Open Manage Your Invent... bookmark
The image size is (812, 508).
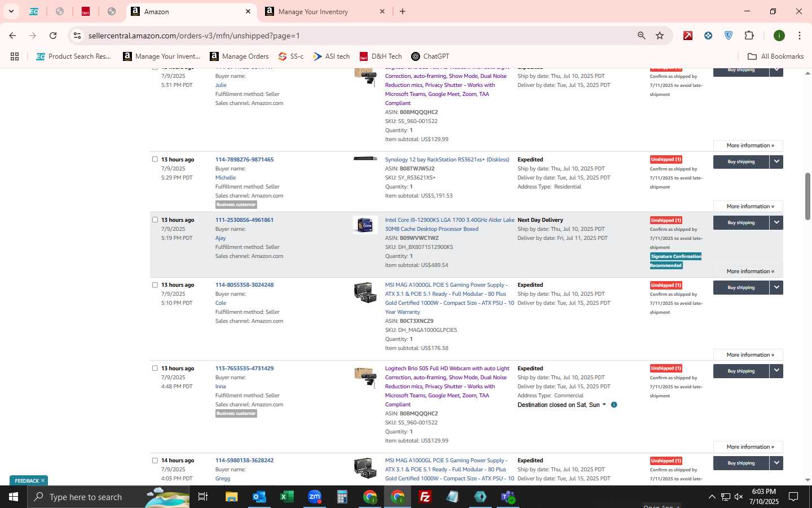click(x=162, y=56)
